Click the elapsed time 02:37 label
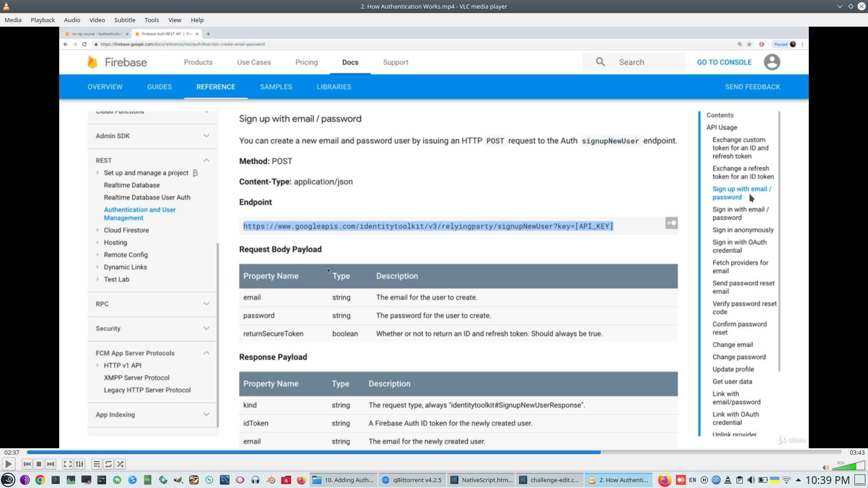The width and height of the screenshot is (868, 488). (12, 452)
